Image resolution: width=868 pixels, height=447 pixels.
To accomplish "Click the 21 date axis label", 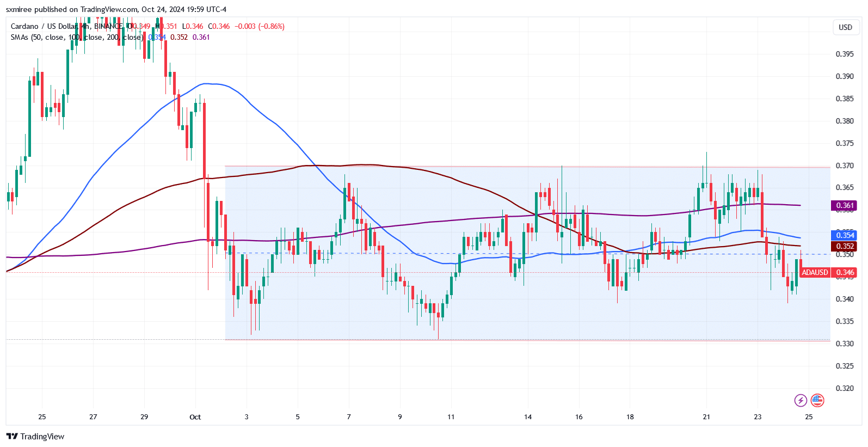I will point(706,417).
